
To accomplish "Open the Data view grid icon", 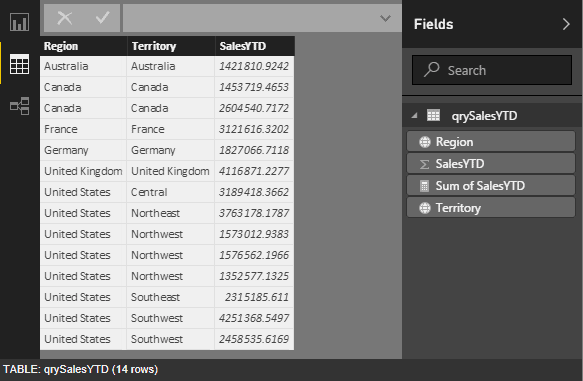I will (x=19, y=64).
